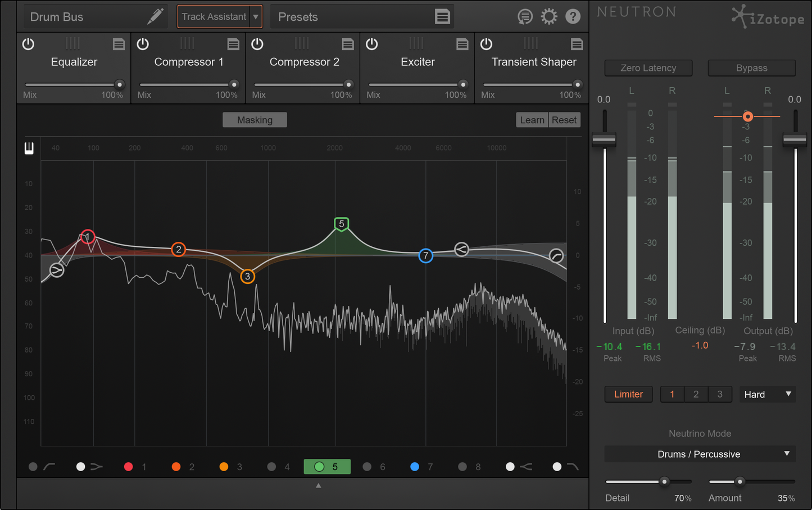Select EQ node 3 on the curve
Screen dimensions: 812x510
[247, 276]
